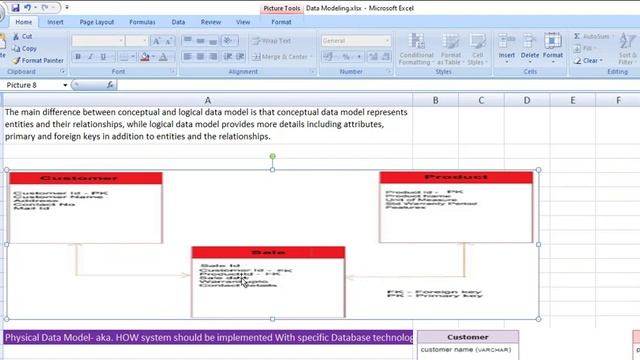Toggle Top Align
Image resolution: width=640 pixels, height=360 pixels.
click(187, 40)
